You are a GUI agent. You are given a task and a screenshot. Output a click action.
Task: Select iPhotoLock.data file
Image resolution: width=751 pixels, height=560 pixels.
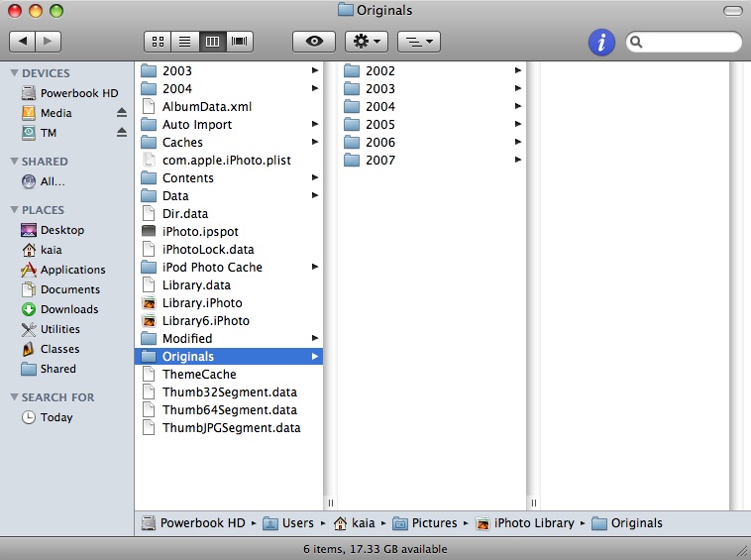click(x=229, y=249)
